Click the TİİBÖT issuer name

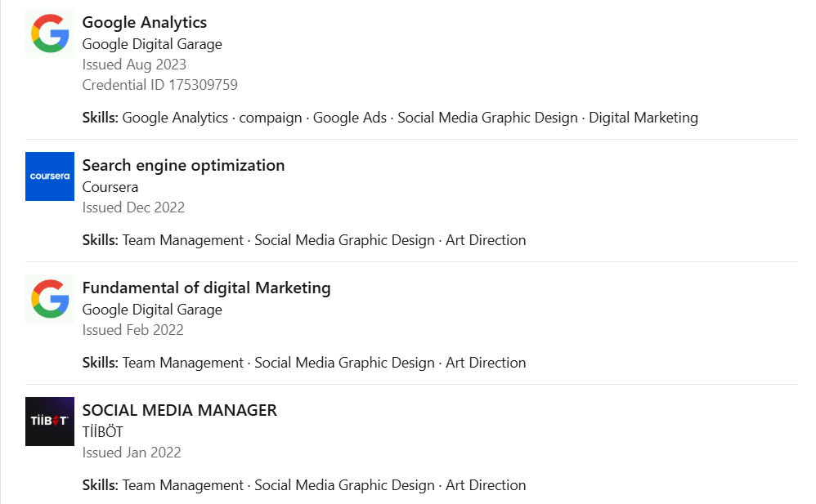[102, 432]
